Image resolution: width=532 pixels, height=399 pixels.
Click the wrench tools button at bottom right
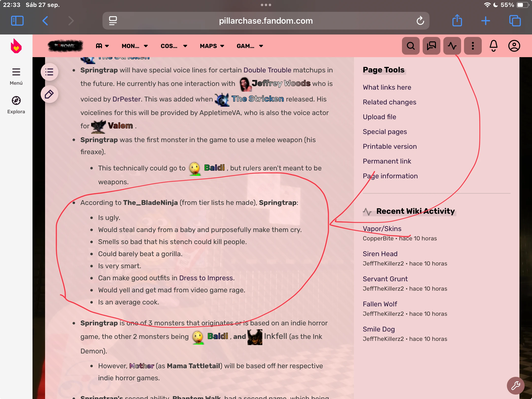515,385
